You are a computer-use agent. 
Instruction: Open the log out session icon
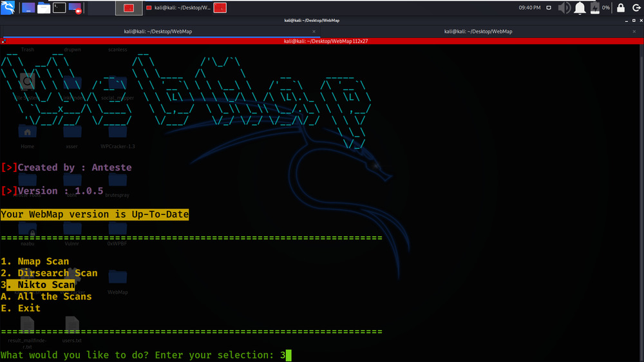[x=636, y=8]
